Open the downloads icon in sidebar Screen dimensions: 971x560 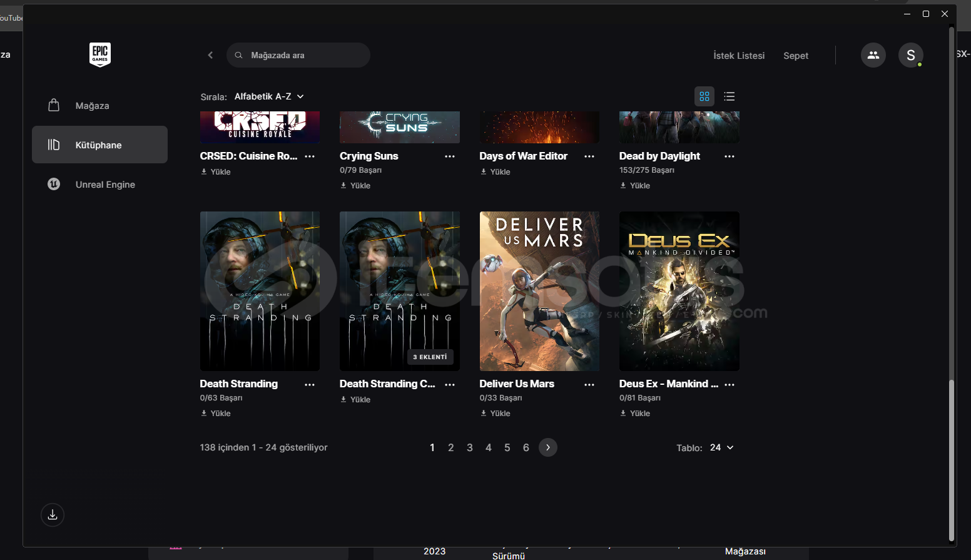click(x=53, y=514)
